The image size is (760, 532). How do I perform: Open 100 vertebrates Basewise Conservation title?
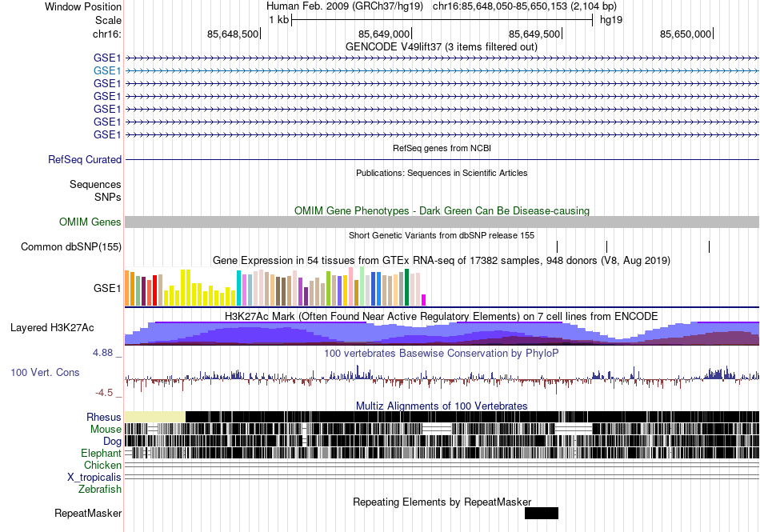click(x=442, y=354)
